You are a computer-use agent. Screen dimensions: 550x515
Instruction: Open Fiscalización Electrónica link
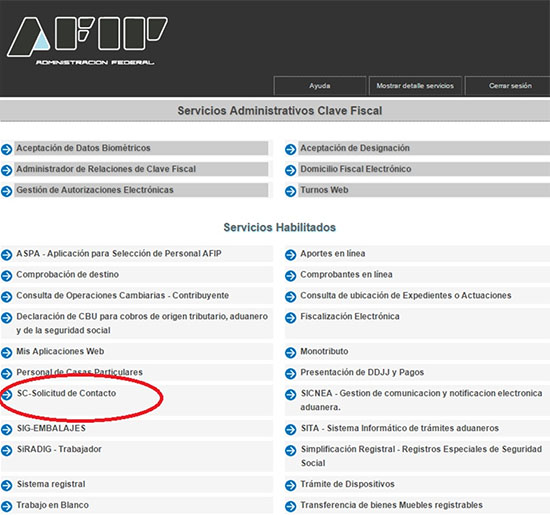[x=350, y=316]
